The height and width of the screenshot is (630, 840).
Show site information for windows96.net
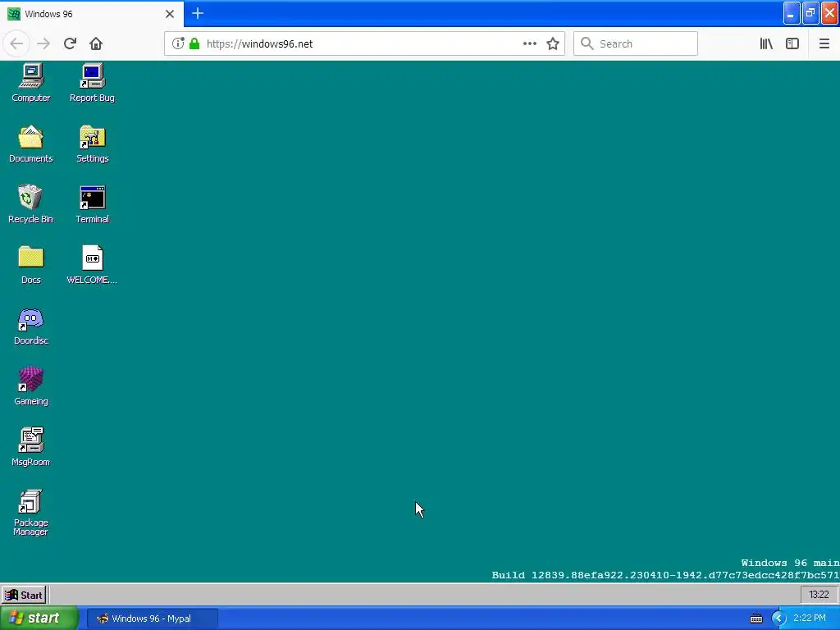pyautogui.click(x=178, y=43)
